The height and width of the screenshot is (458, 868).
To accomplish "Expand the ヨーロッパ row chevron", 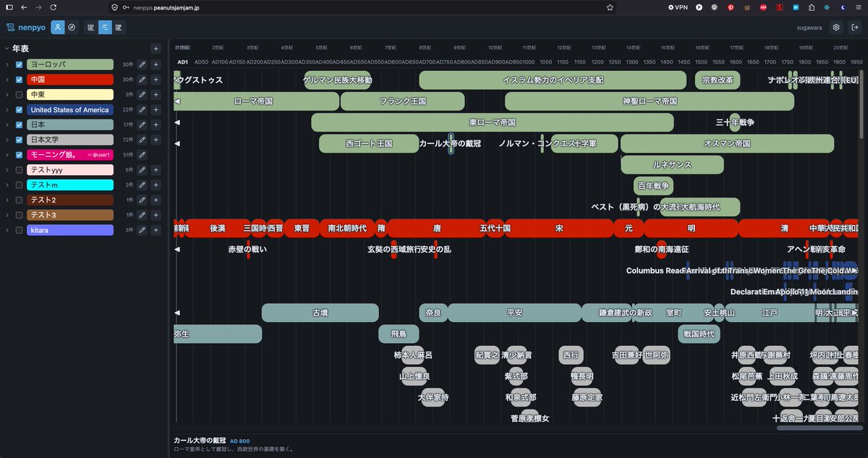I will coord(7,64).
